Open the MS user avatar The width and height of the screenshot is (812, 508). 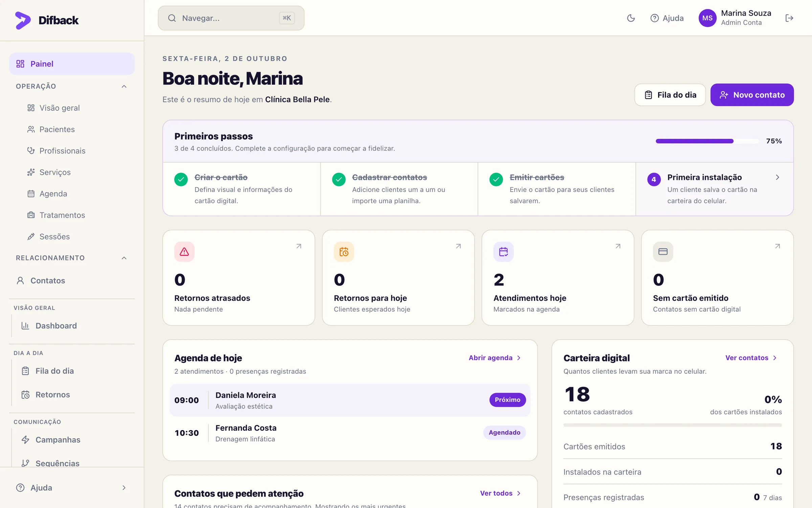707,18
